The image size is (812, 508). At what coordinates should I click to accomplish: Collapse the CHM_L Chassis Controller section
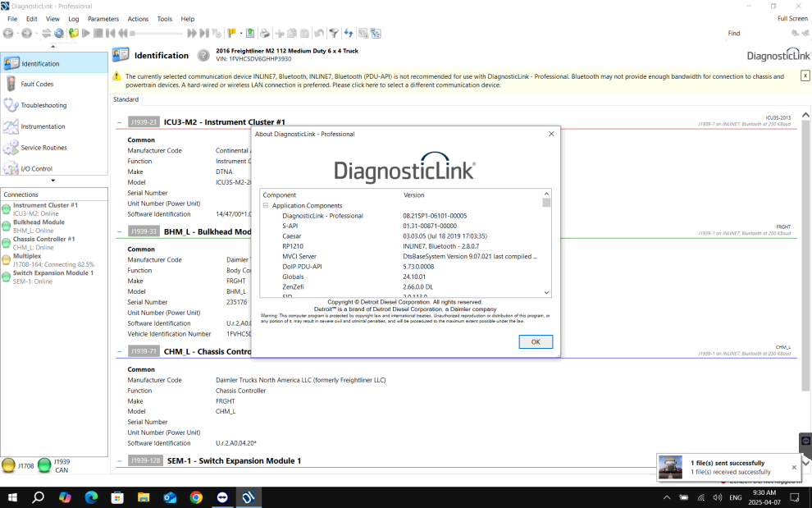point(121,351)
